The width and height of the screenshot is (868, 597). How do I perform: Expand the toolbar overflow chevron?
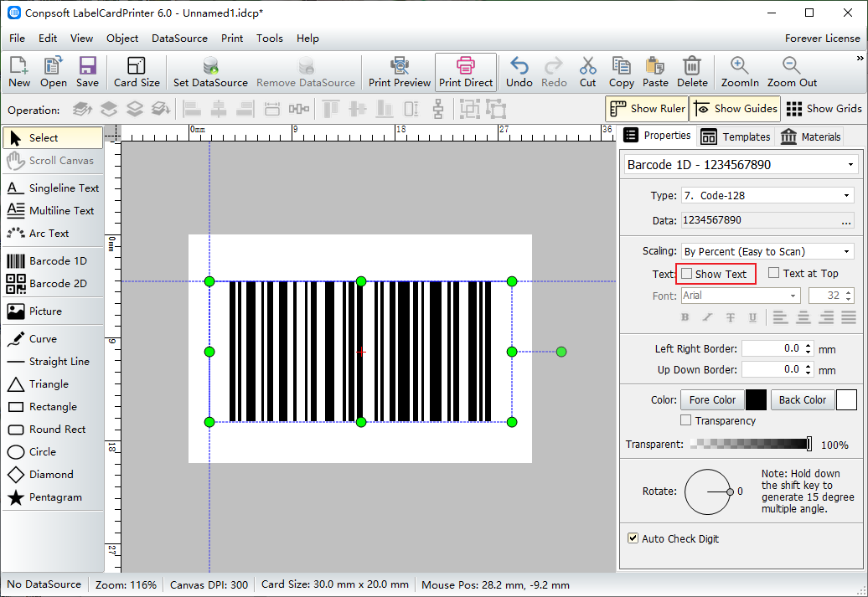pos(860,59)
